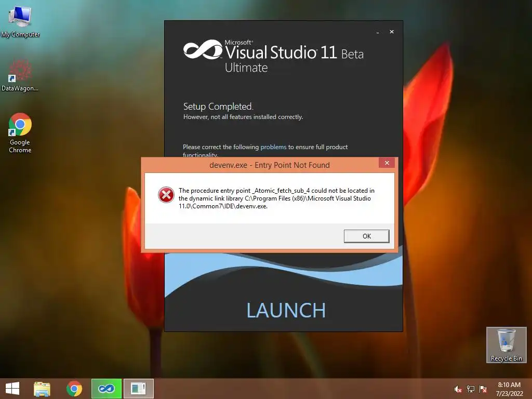Open My Computer desktop icon
Screen dimensions: 532x399
pyautogui.click(x=20, y=21)
